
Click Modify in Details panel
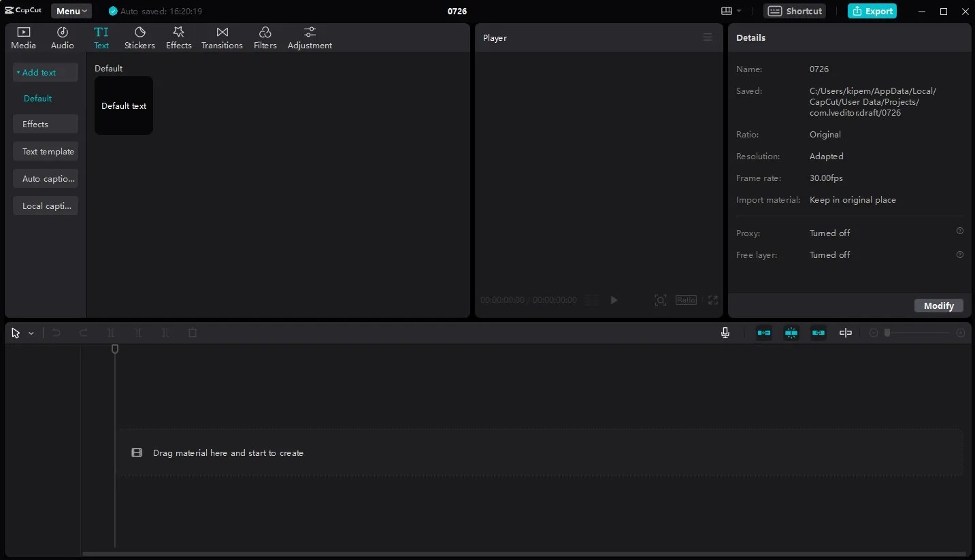click(x=939, y=306)
